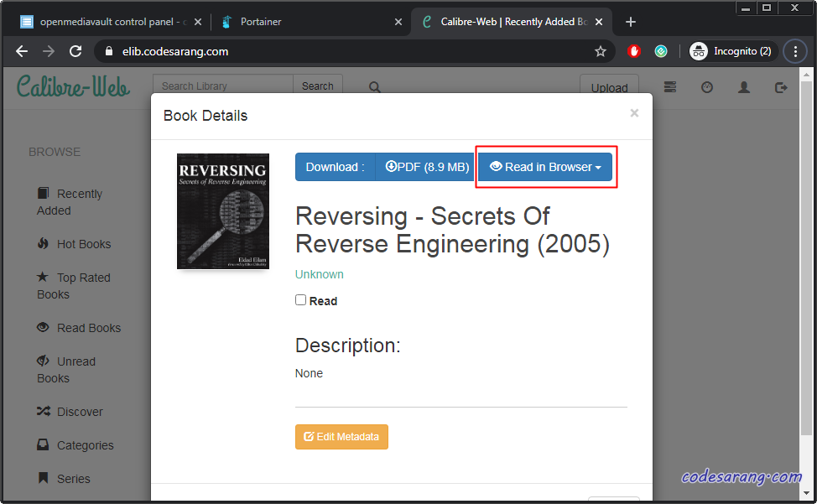Screen dimensions: 817x504
Task: Open admin dashboard gauge icon
Action: 707,87
